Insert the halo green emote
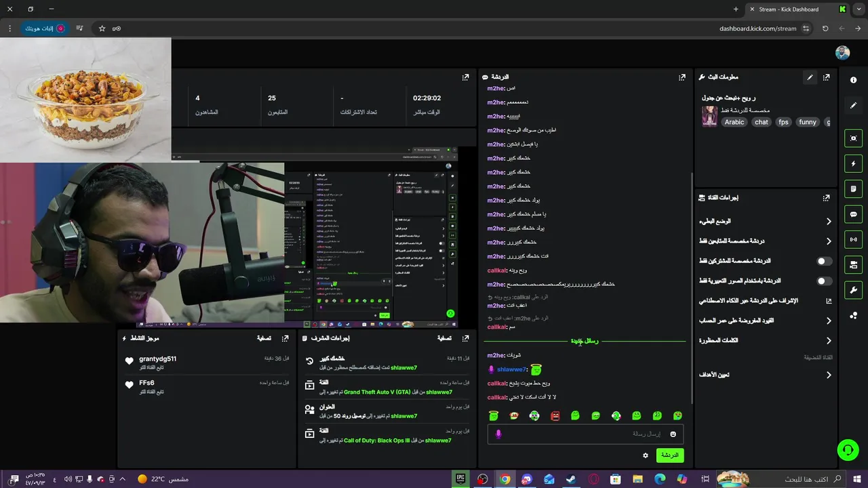Viewport: 868px width, 488px height. coord(494,415)
